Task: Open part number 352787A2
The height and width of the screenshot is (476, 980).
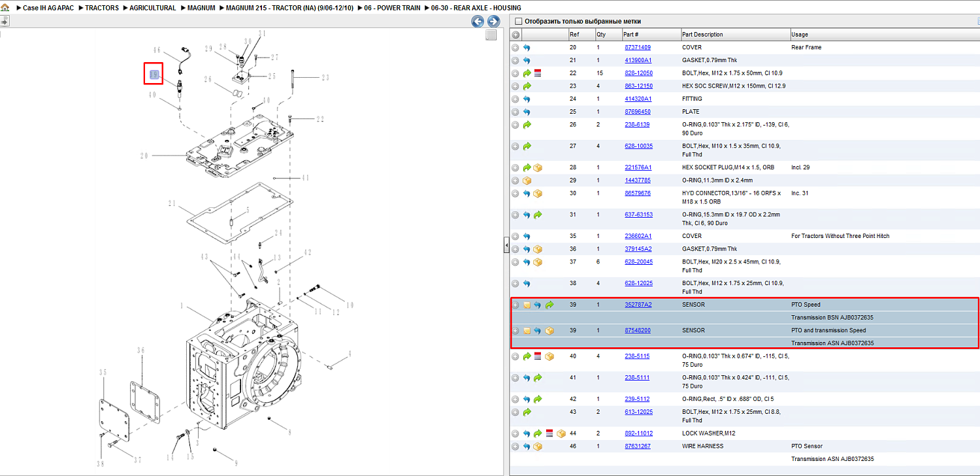Action: [638, 305]
